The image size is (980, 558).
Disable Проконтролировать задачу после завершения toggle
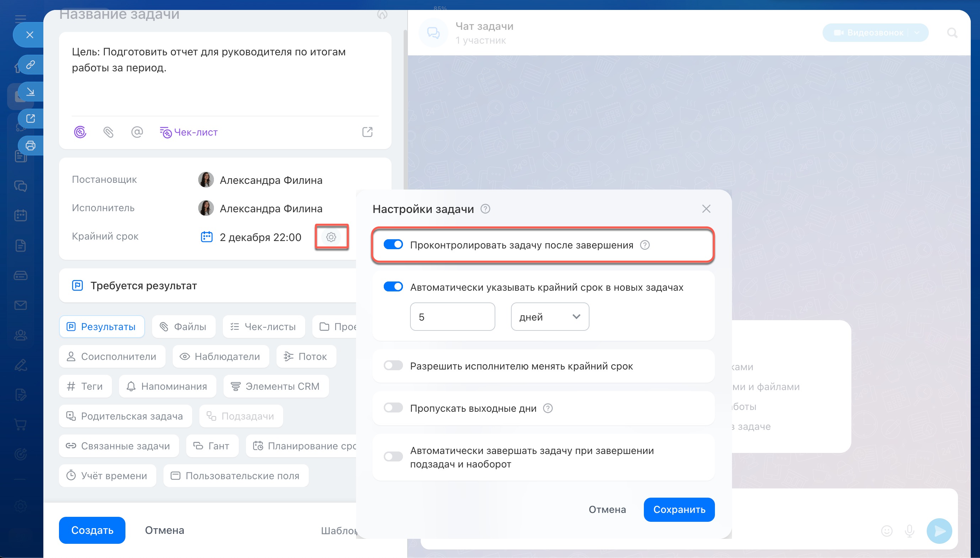(x=393, y=245)
